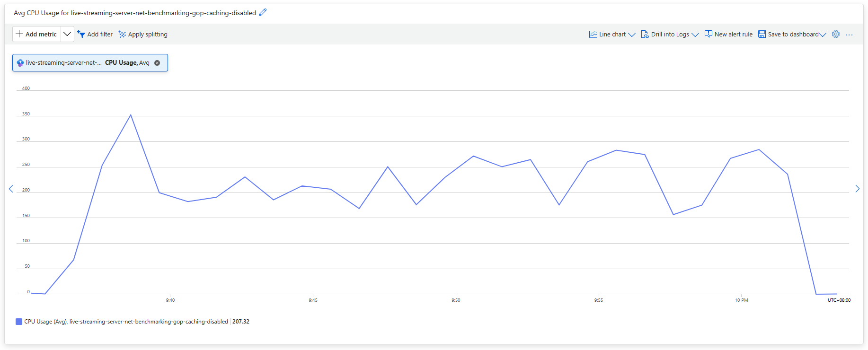The height and width of the screenshot is (350, 868).
Task: Click the resource icon in metric pill
Action: [20, 63]
